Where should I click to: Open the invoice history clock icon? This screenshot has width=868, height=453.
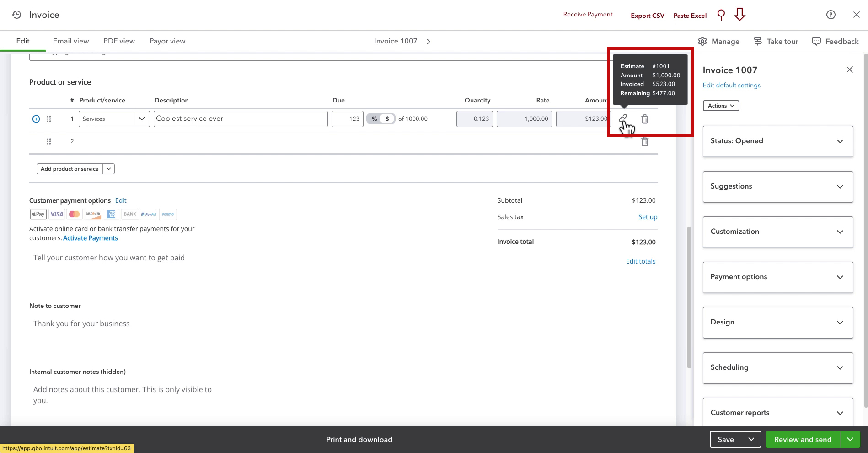click(x=16, y=15)
